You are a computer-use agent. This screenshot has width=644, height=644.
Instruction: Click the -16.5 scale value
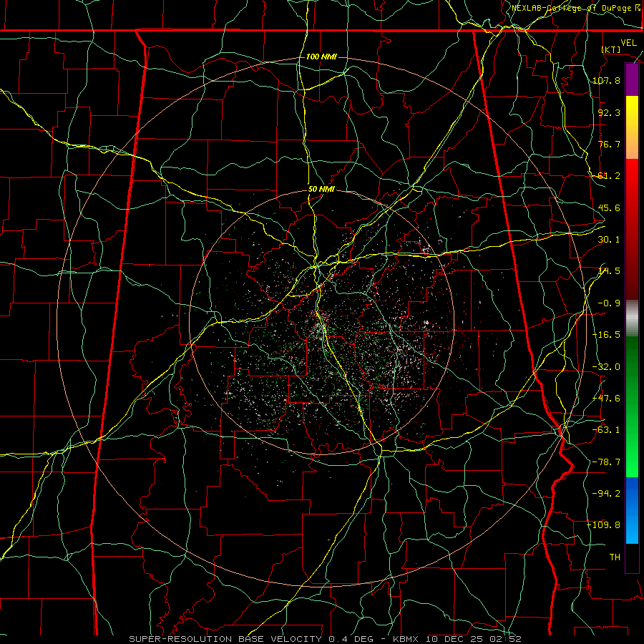click(606, 335)
